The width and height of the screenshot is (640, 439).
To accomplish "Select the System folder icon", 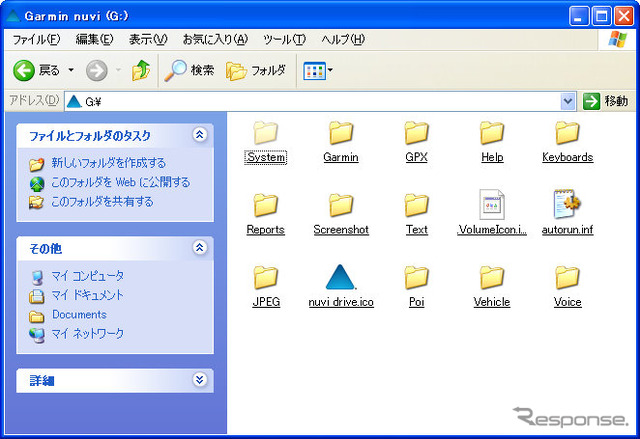I will point(265,133).
